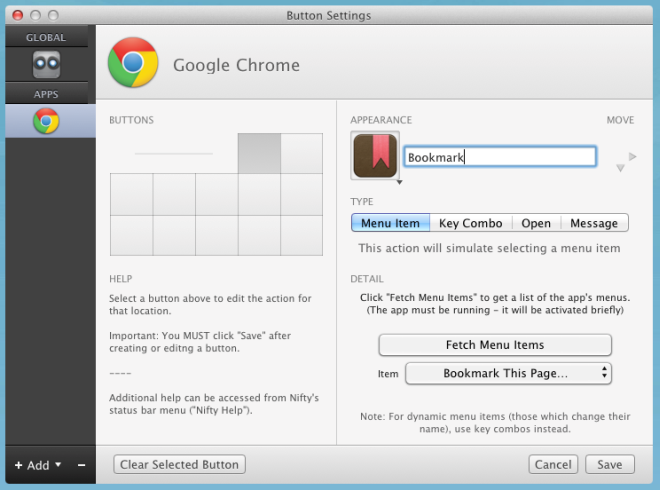Click the bookmark button icon preview
660x490 pixels.
375,155
